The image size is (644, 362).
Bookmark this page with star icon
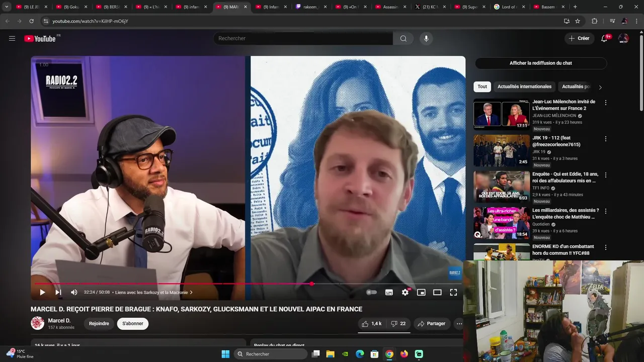[x=578, y=21]
